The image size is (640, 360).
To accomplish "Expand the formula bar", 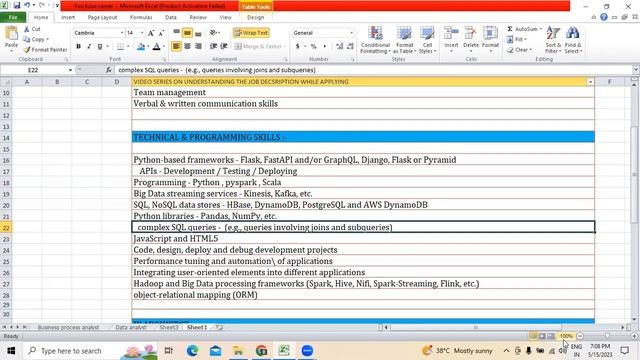I will pyautogui.click(x=636, y=70).
